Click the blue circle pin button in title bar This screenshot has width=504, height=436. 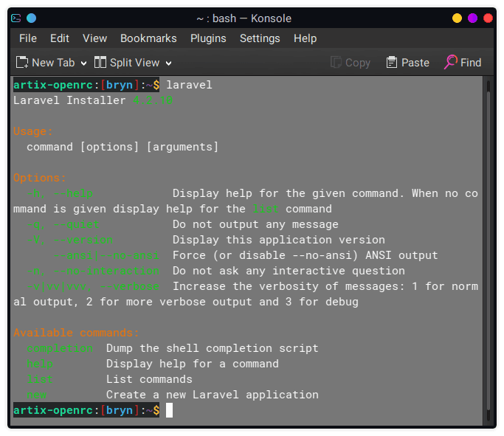tap(31, 18)
